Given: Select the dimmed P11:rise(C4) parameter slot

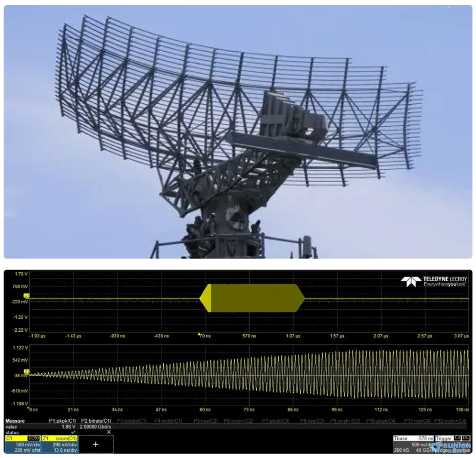Looking at the screenshot, I should [x=417, y=421].
